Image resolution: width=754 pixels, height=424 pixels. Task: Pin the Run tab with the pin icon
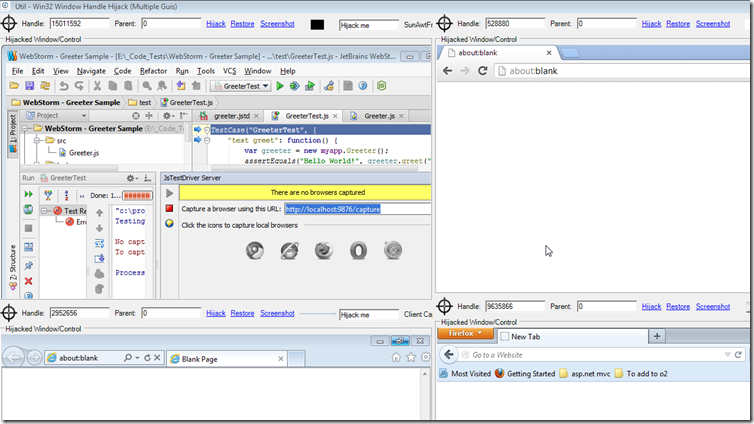tap(28, 265)
